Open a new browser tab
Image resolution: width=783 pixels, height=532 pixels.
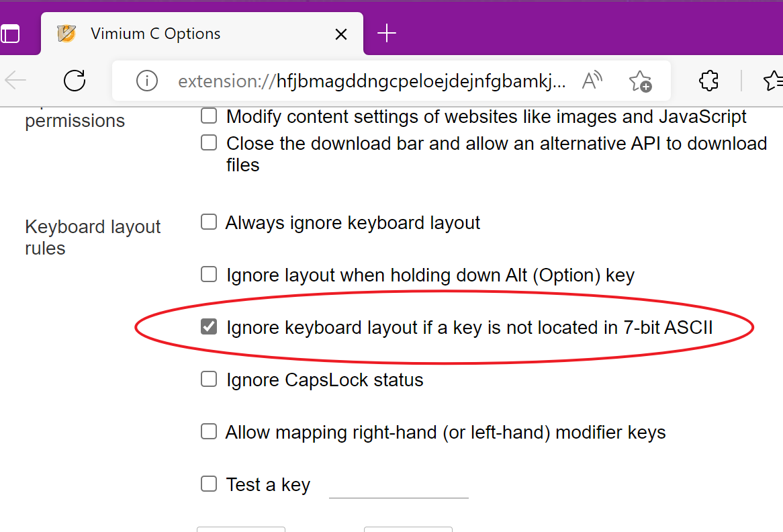pos(386,34)
